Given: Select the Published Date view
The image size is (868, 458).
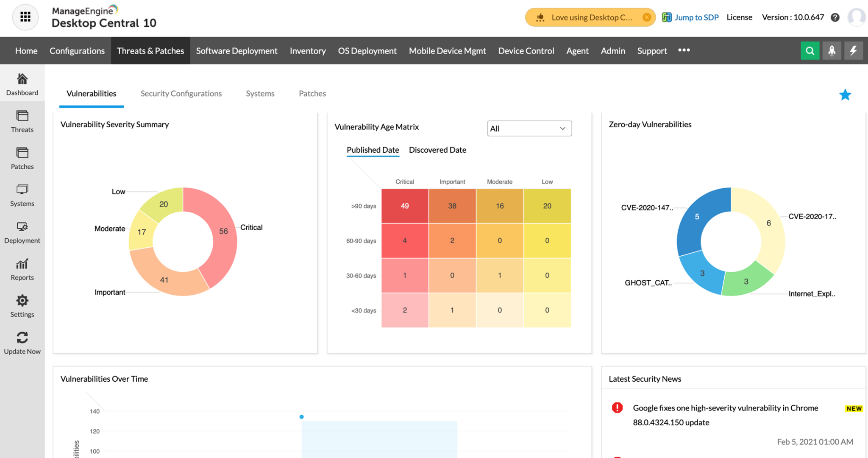Looking at the screenshot, I should point(373,150).
